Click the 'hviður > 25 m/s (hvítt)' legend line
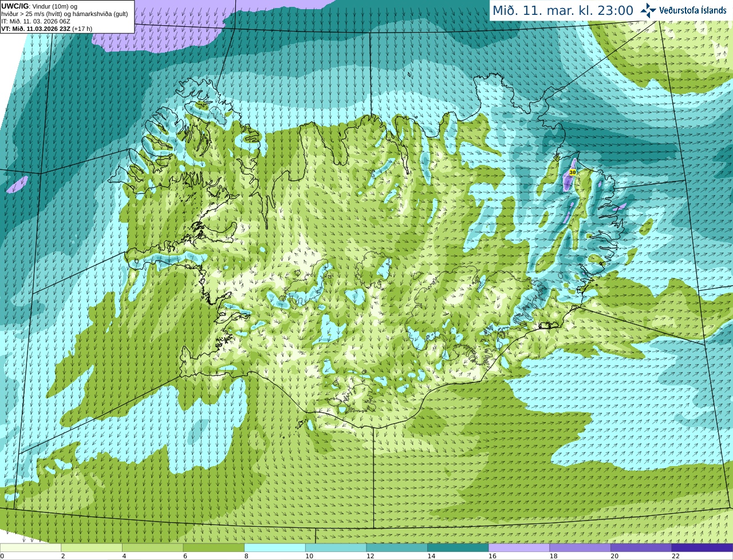This screenshot has width=733, height=560. click(64, 14)
